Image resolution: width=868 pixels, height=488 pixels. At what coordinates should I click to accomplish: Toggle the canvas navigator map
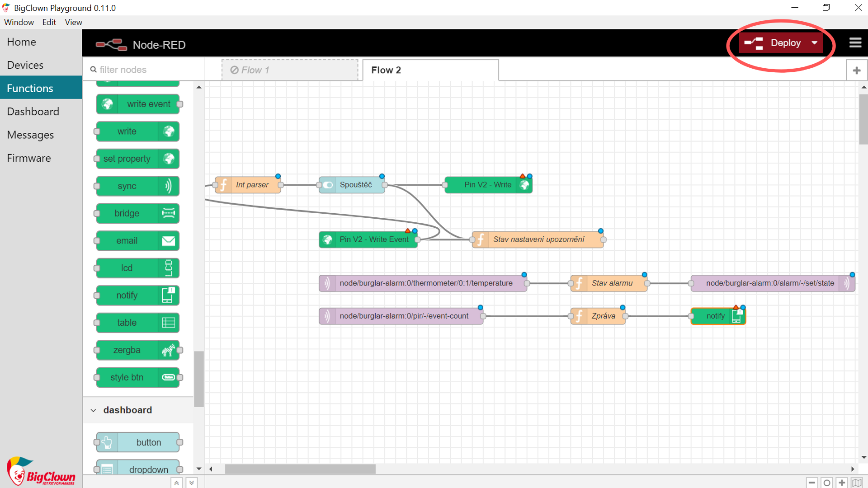(x=857, y=483)
